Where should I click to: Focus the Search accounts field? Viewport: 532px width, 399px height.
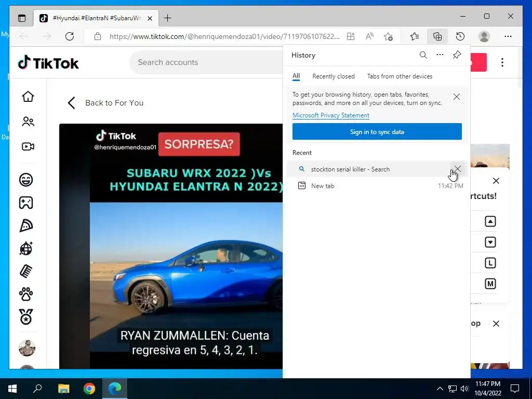(207, 62)
